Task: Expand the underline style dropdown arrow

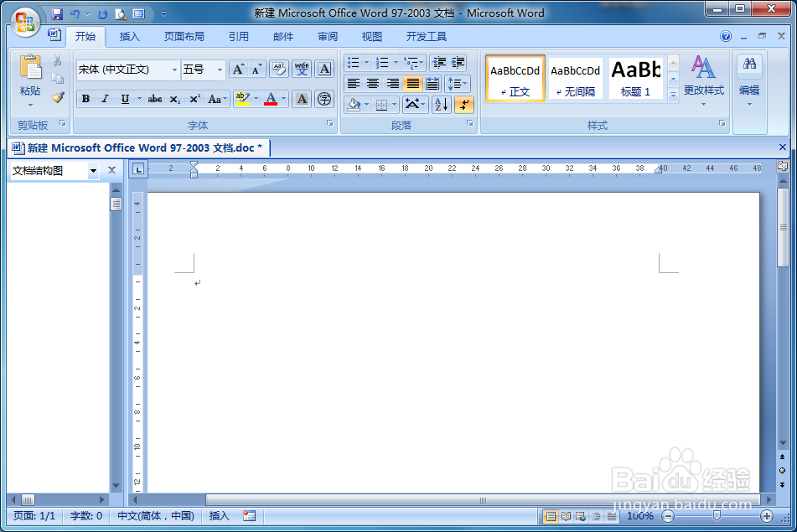Action: pos(139,99)
